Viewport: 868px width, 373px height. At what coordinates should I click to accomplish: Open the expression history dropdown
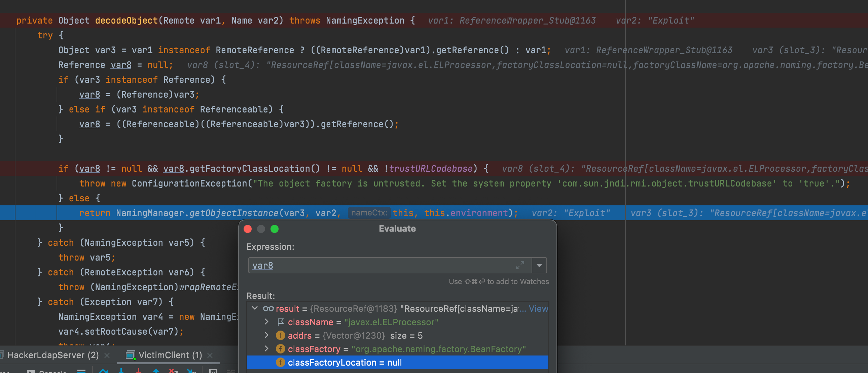click(539, 265)
